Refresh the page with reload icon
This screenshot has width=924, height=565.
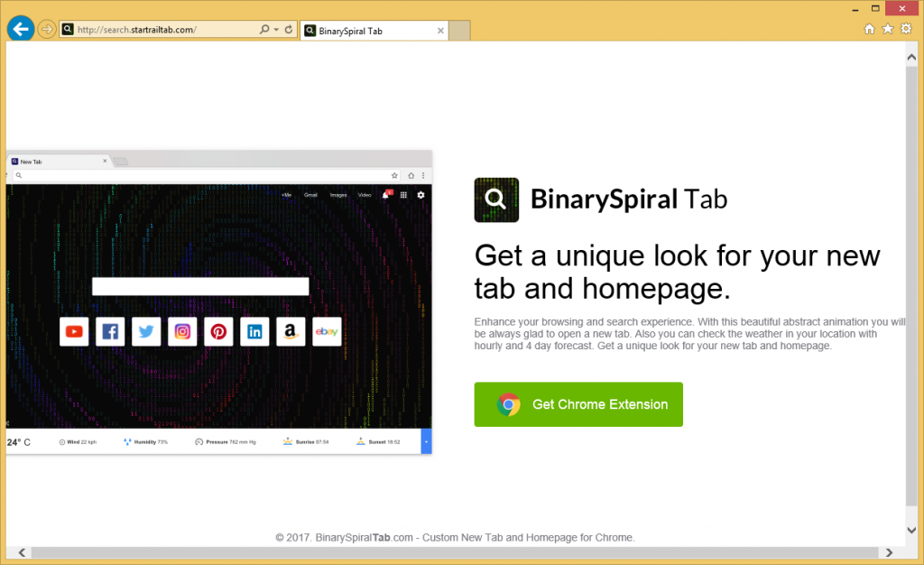289,29
